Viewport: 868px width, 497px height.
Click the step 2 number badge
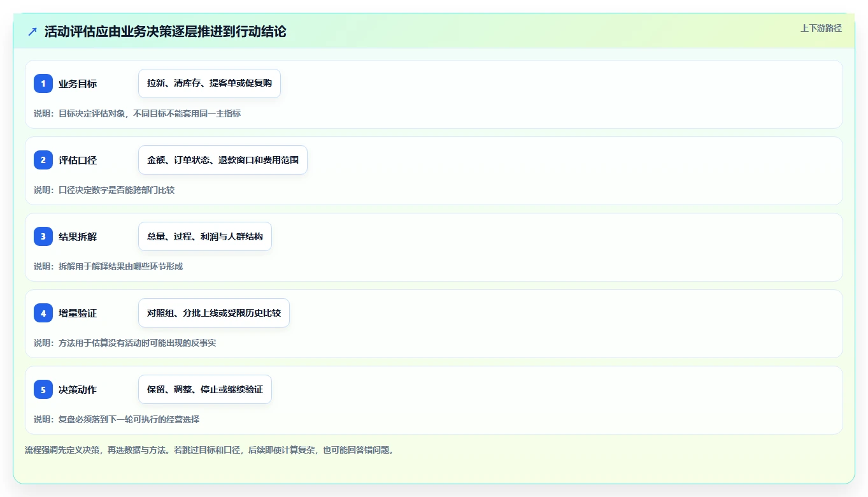[43, 160]
